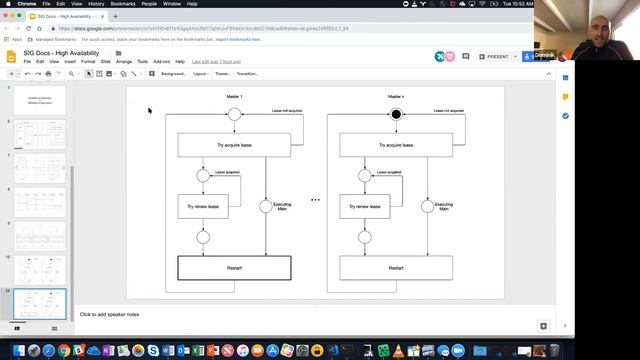This screenshot has width=640, height=360.
Task: Open the shape tool
Action: [x=123, y=74]
